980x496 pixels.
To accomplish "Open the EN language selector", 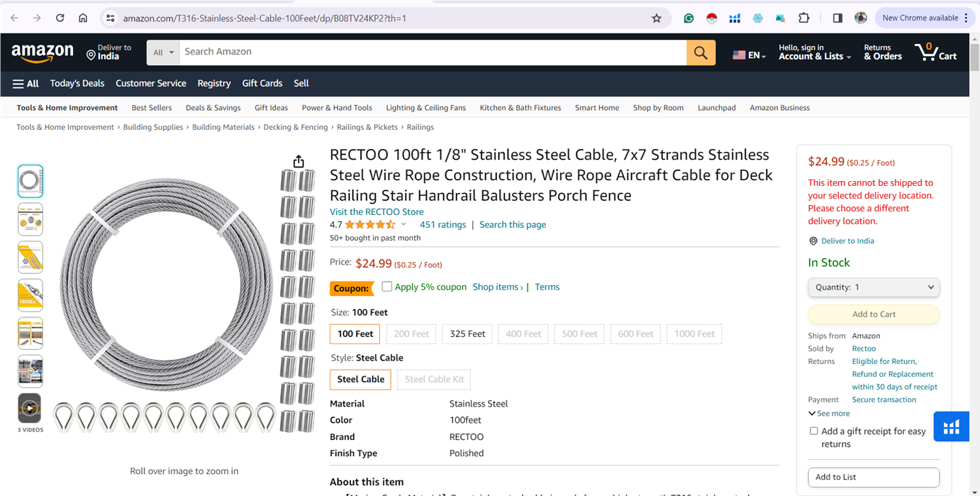I will click(x=749, y=55).
